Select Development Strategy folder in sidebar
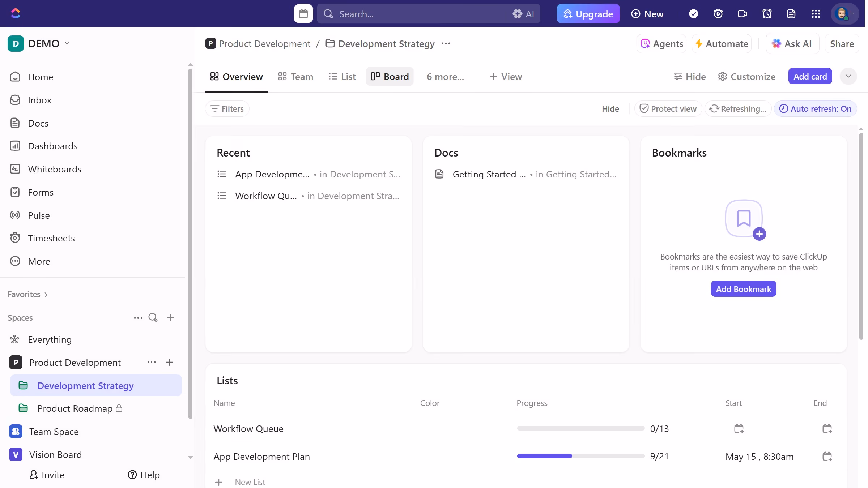Image resolution: width=868 pixels, height=488 pixels. click(x=96, y=385)
